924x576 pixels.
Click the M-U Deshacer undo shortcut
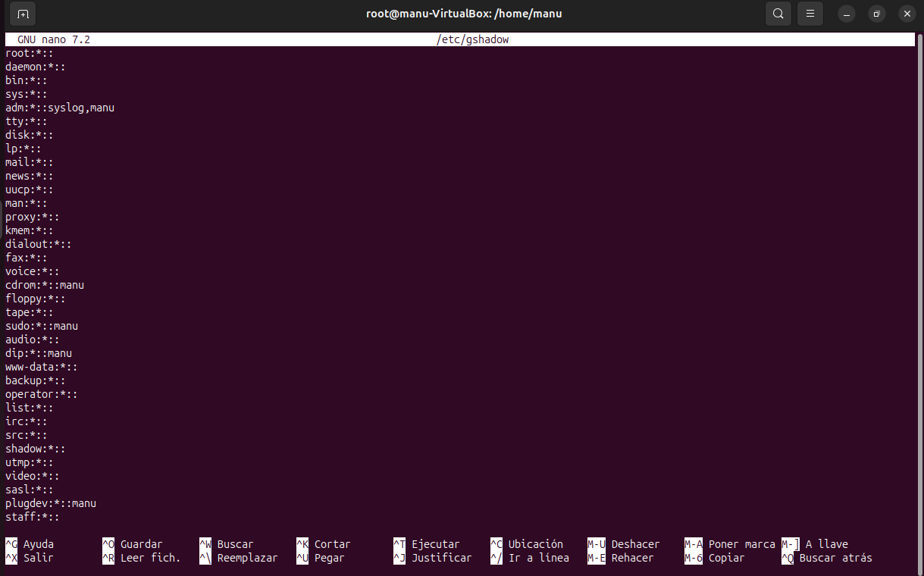click(x=623, y=544)
